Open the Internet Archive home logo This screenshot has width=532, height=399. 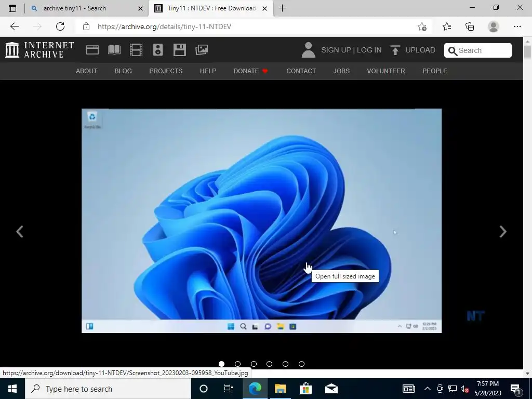click(x=39, y=50)
